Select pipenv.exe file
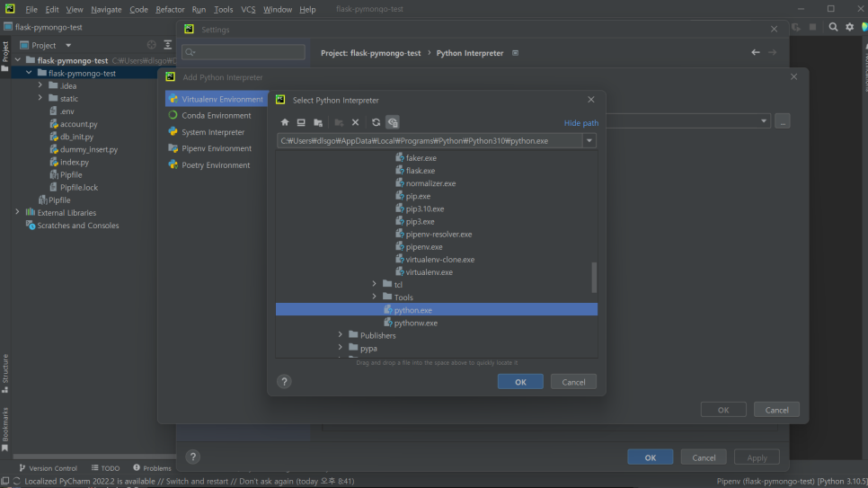Viewport: 868px width, 488px height. click(x=419, y=247)
